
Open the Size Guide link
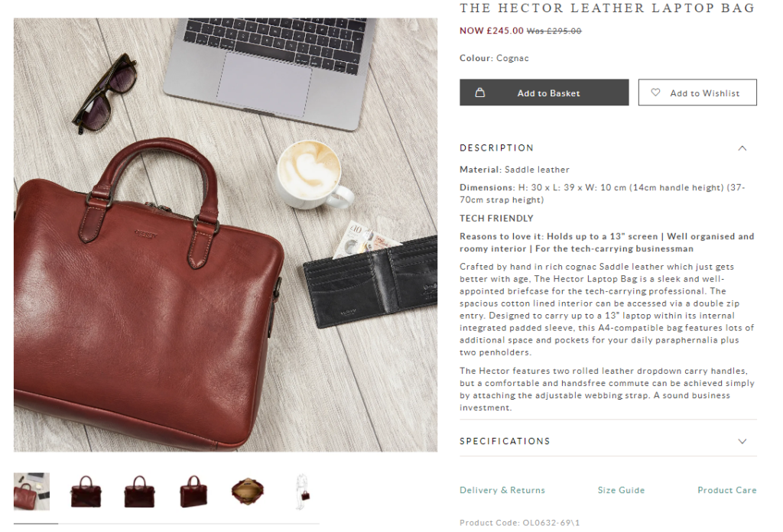click(x=621, y=490)
